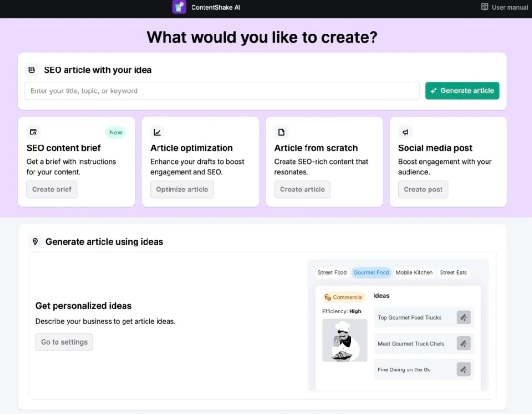Focus the title, topic, or keyword field

point(222,91)
